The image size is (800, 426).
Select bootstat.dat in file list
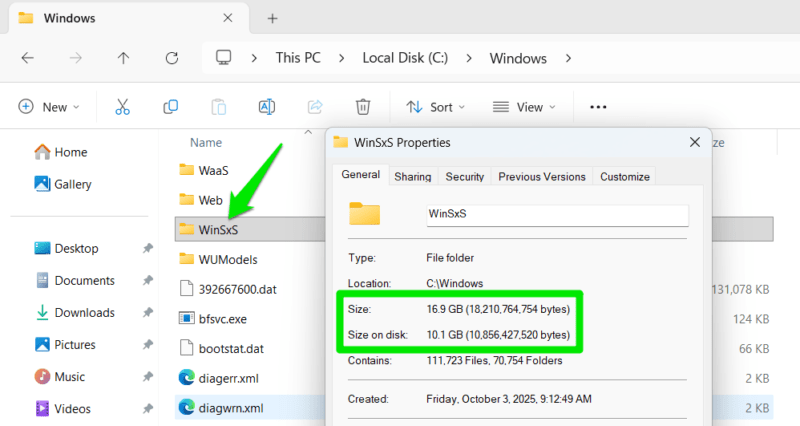click(x=221, y=349)
